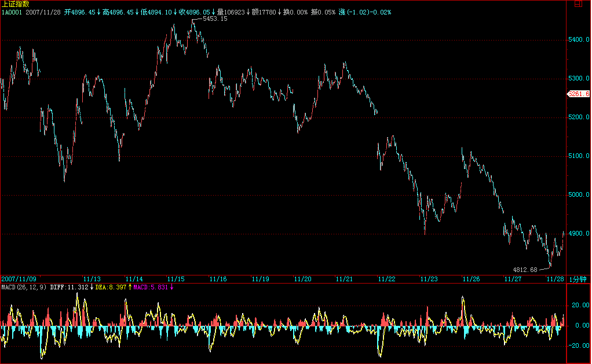592x364 pixels.
Task: Select the 11/15 date on time axis
Action: (176, 279)
